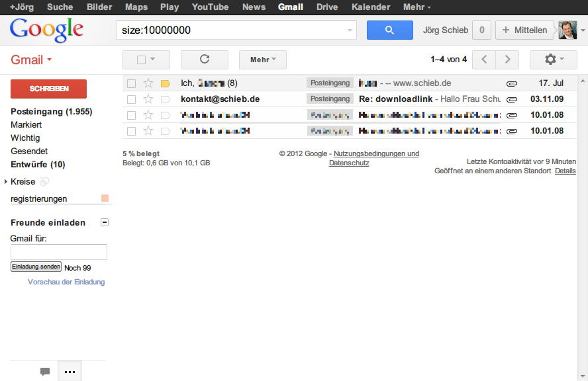
Task: Open the Mehr menu in top bar
Action: [417, 7]
